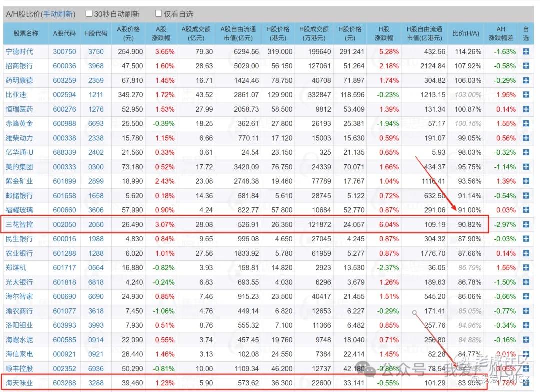The image size is (540, 392).
Task: Click the plus icon in 药明康德 row
Action: point(526,80)
